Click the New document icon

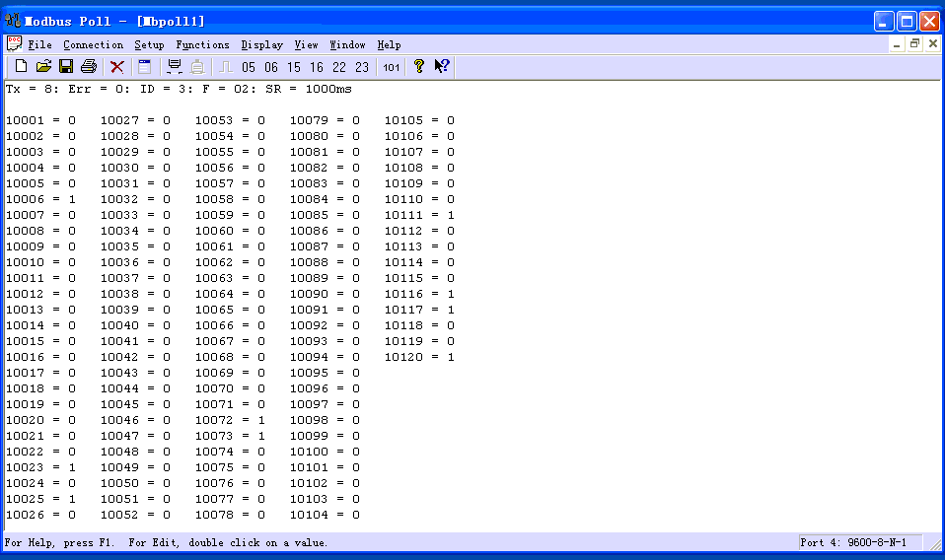pyautogui.click(x=21, y=67)
